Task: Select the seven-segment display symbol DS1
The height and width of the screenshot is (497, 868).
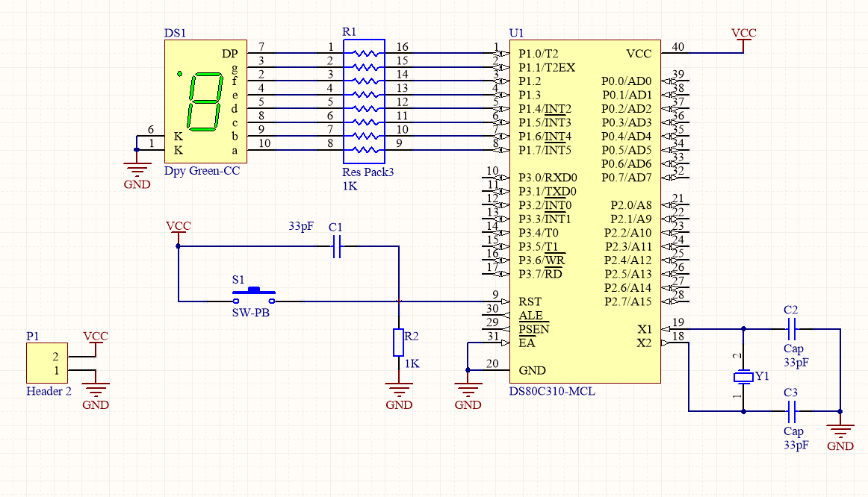Action: [x=205, y=101]
